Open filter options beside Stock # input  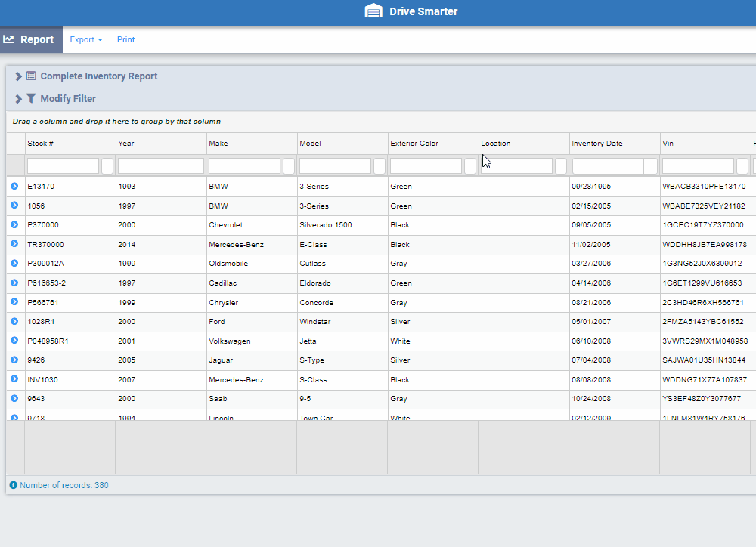point(106,165)
